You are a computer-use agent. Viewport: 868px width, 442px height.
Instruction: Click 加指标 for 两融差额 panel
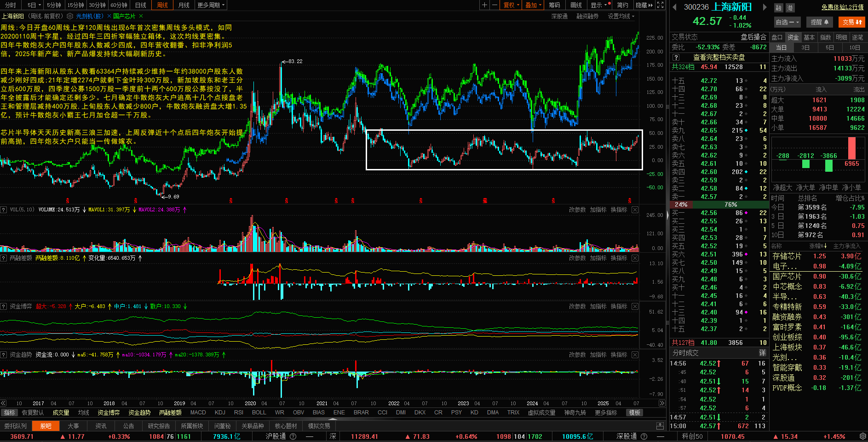pyautogui.click(x=598, y=258)
